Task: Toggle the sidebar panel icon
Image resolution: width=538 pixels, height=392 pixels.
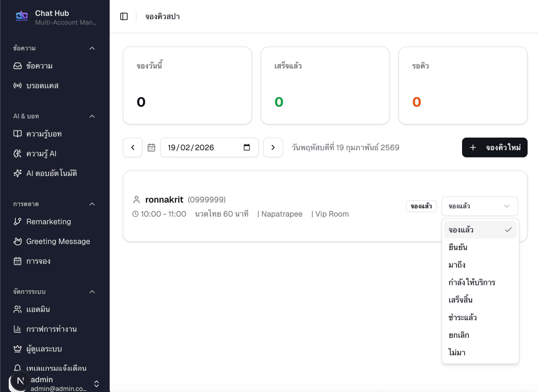Action: click(124, 17)
